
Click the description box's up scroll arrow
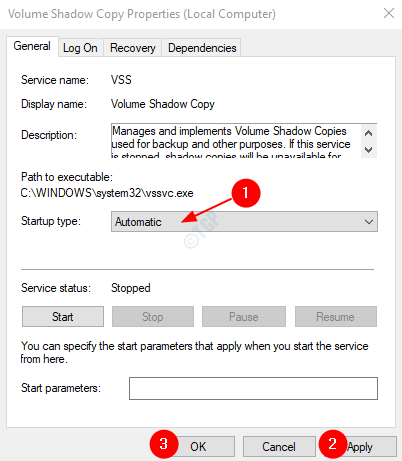[368, 133]
